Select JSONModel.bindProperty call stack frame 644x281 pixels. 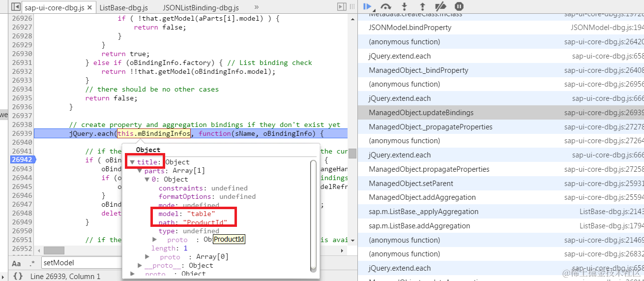tap(501, 28)
